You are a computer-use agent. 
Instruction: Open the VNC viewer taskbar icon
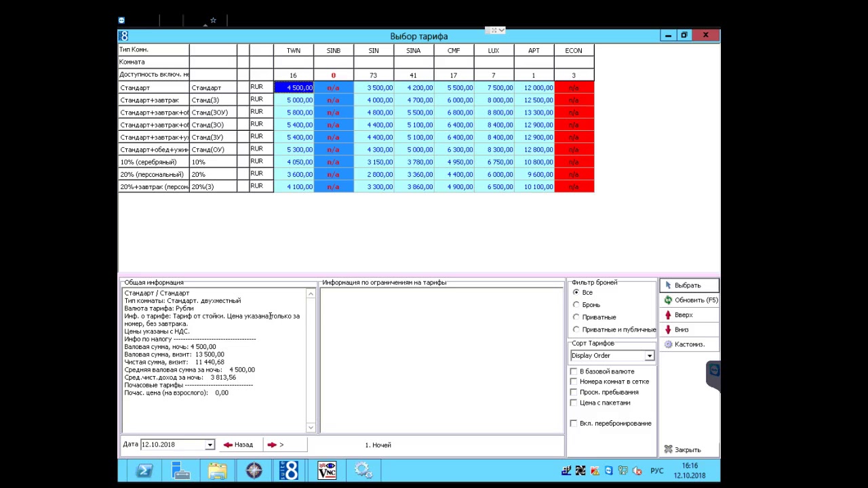click(327, 470)
